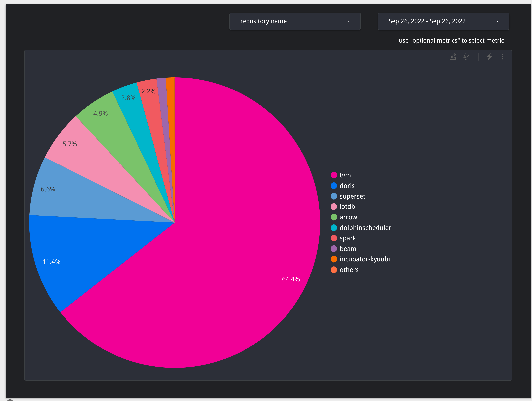
Task: Click the incubator-kyuubi legend color dot
Action: coord(334,259)
